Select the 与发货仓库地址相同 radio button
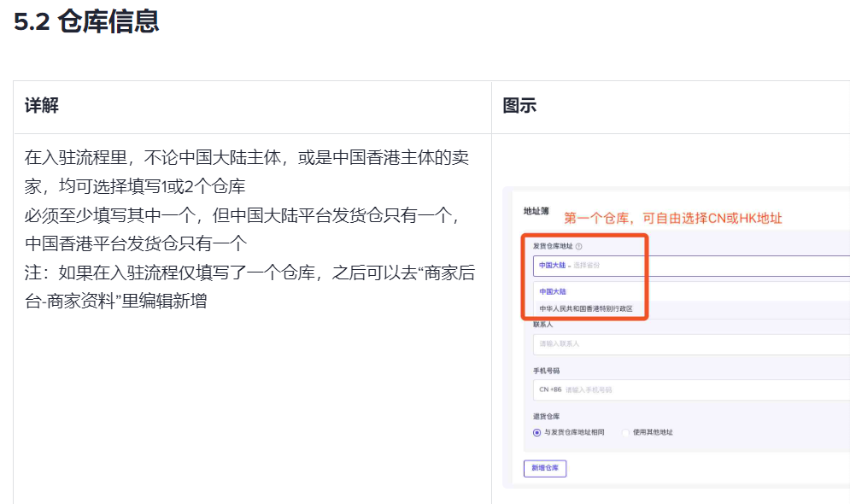Viewport: 850px width, 504px height. (x=536, y=432)
